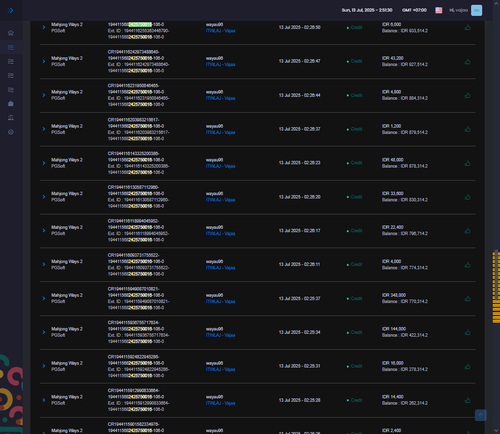This screenshot has height=434, width=500.
Task: Open the blue user avatar menu
Action: (x=476, y=10)
